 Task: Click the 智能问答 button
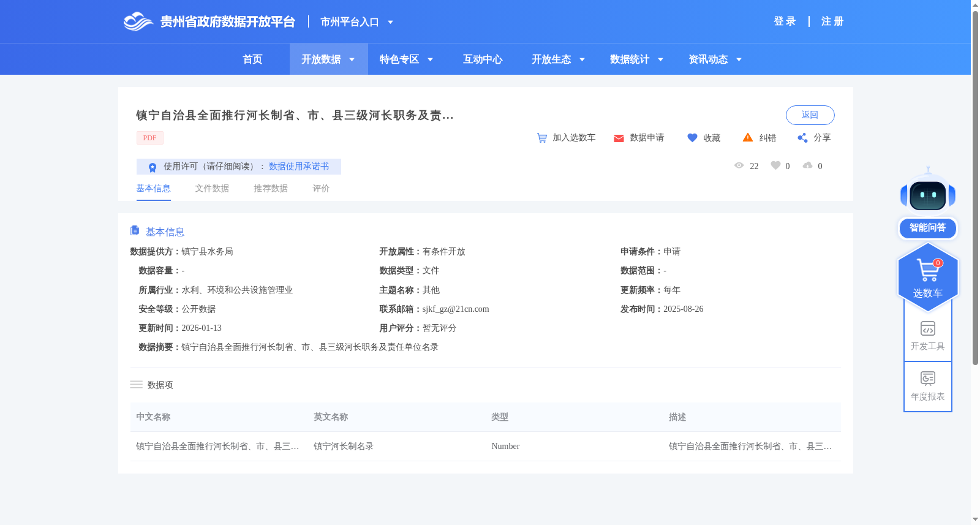[x=928, y=228]
